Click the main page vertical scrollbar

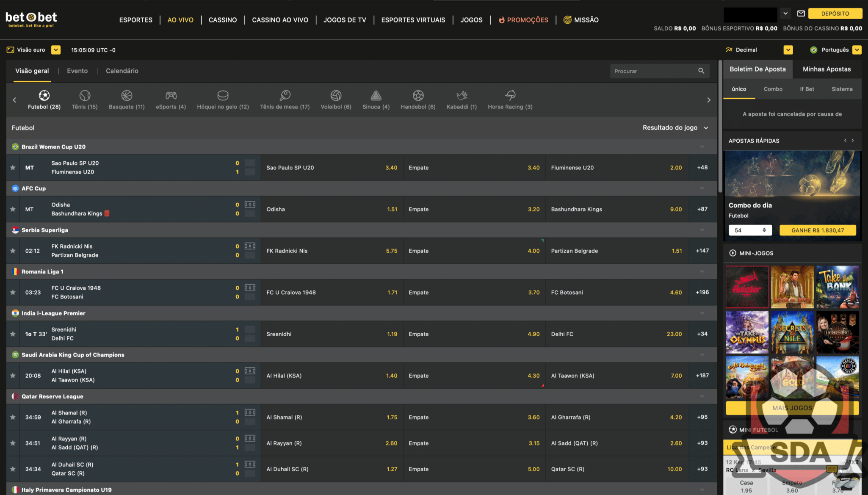pos(720,127)
